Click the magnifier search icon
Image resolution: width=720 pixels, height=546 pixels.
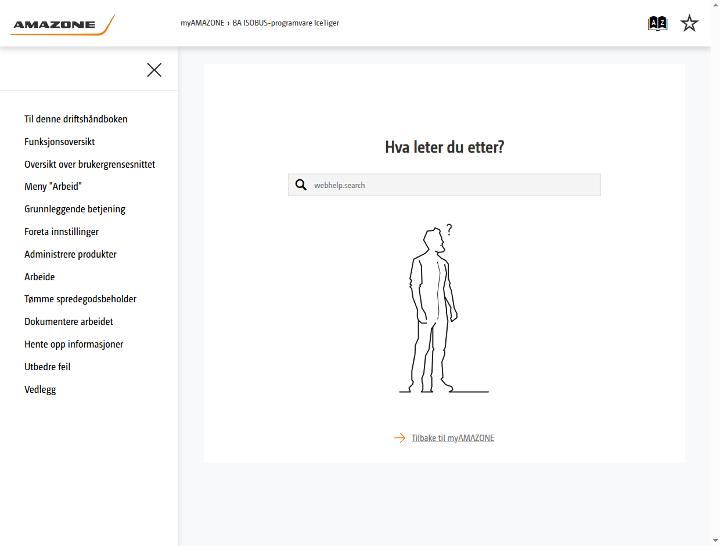[301, 185]
